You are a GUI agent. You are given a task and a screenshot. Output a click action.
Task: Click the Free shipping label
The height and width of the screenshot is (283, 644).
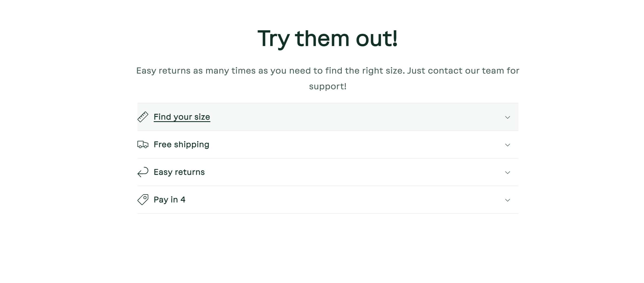[x=181, y=145]
